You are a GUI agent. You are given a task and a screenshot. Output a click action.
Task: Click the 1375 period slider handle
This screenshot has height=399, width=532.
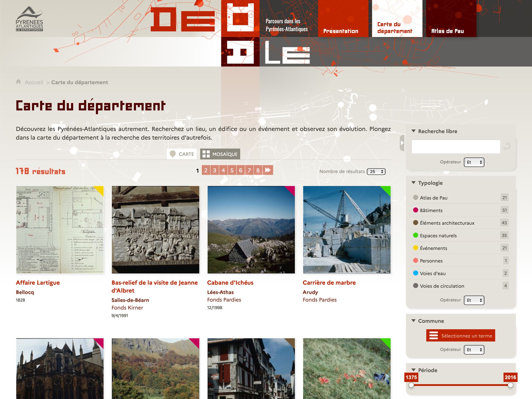tap(411, 385)
